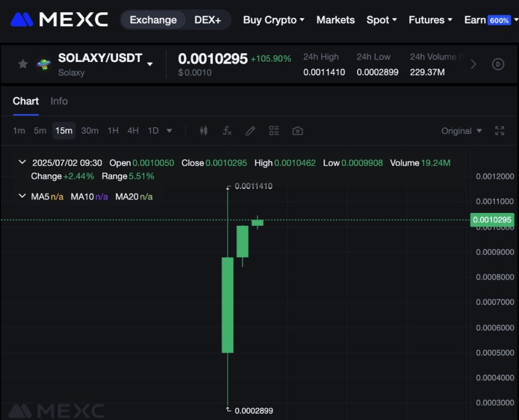Star SOLAXY/USDT as a favorite
The image size is (519, 420).
coord(23,64)
